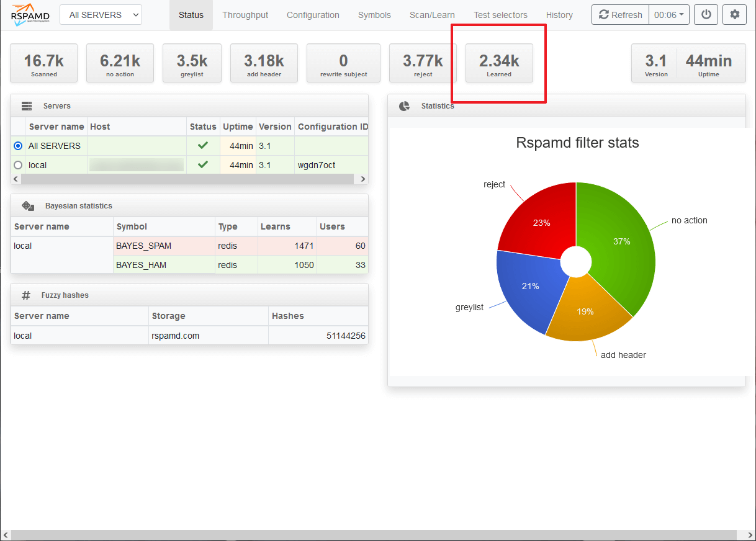This screenshot has width=756, height=541.
Task: Expand the Uptime column header
Action: (x=238, y=127)
